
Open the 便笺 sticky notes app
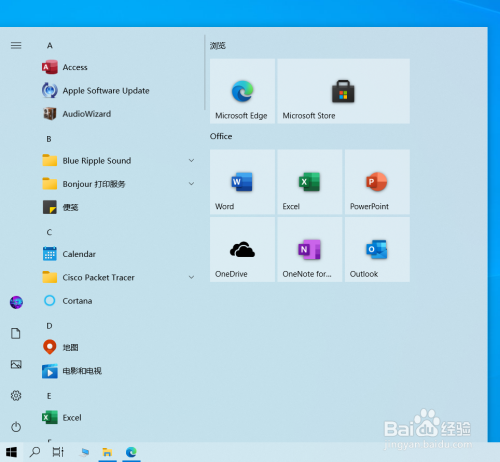click(117, 207)
